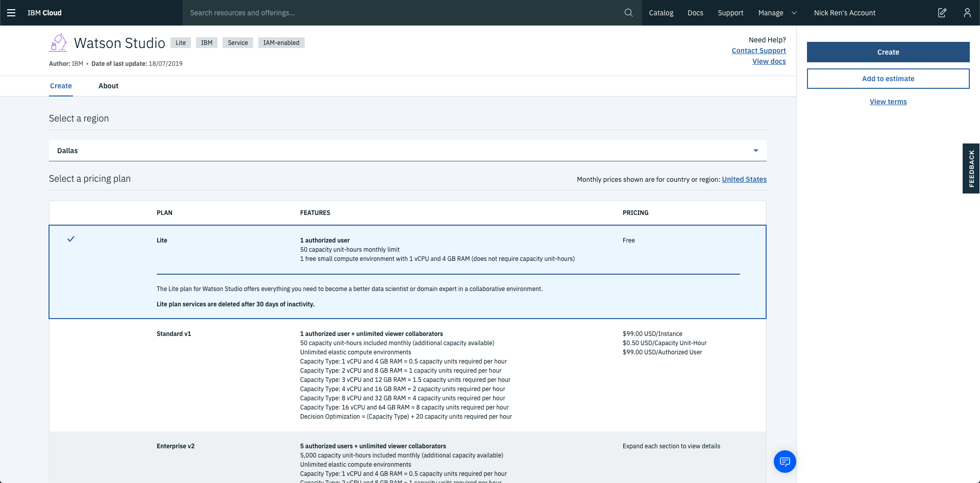Click the United States region link
This screenshot has height=483, width=980.
[x=744, y=179]
